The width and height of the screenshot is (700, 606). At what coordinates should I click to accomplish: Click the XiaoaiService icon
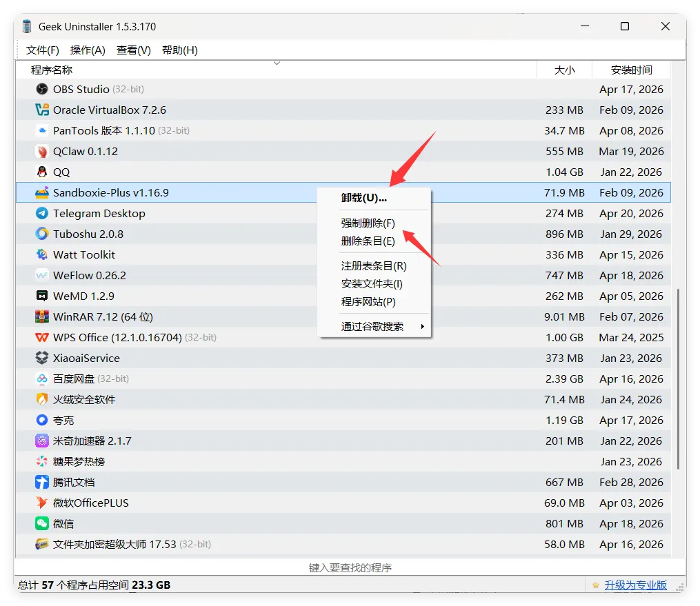(42, 358)
